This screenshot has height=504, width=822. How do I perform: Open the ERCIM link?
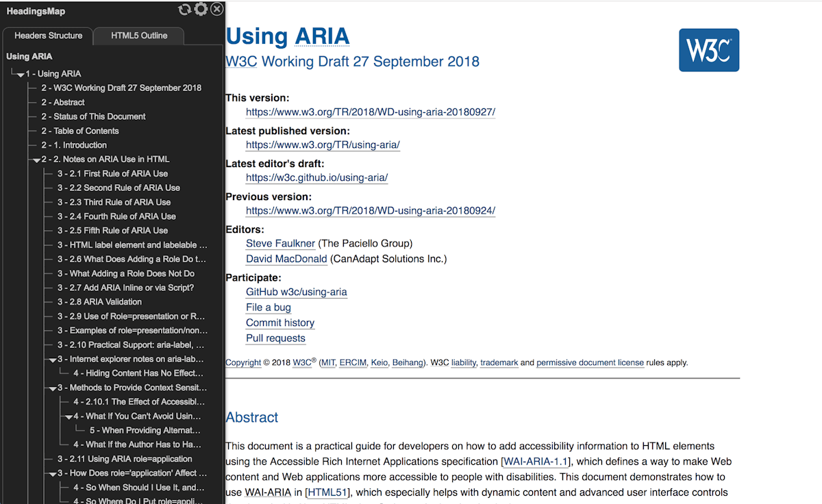[353, 363]
